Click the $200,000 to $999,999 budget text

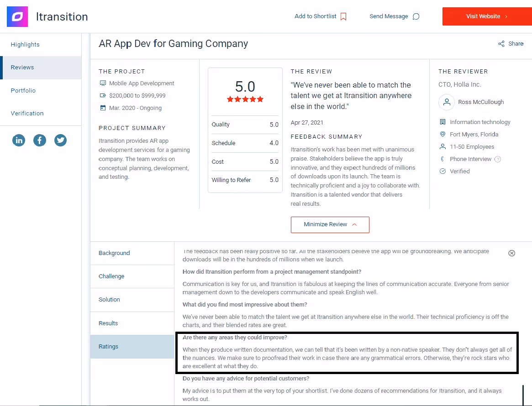[x=137, y=95]
